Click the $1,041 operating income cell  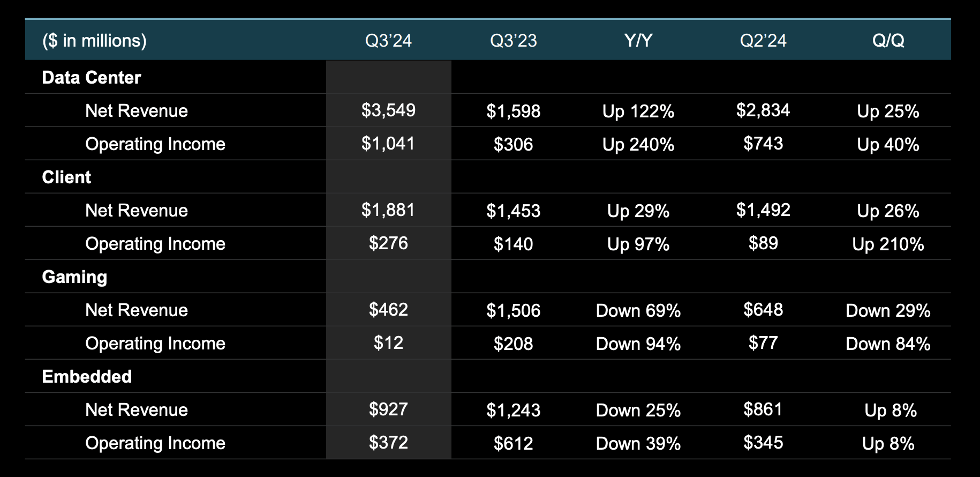click(x=388, y=144)
